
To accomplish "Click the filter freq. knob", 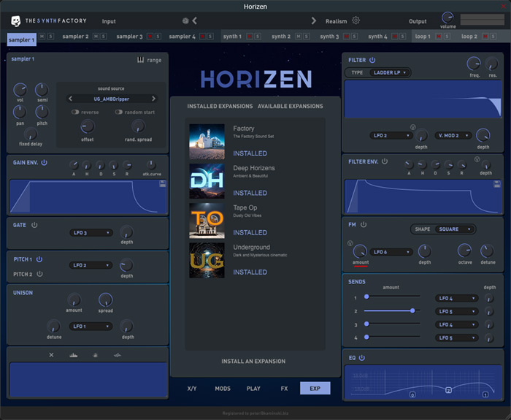I will coord(474,64).
